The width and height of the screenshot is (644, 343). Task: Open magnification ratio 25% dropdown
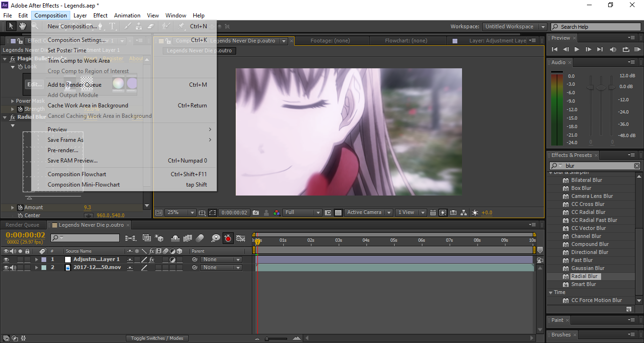tap(180, 212)
